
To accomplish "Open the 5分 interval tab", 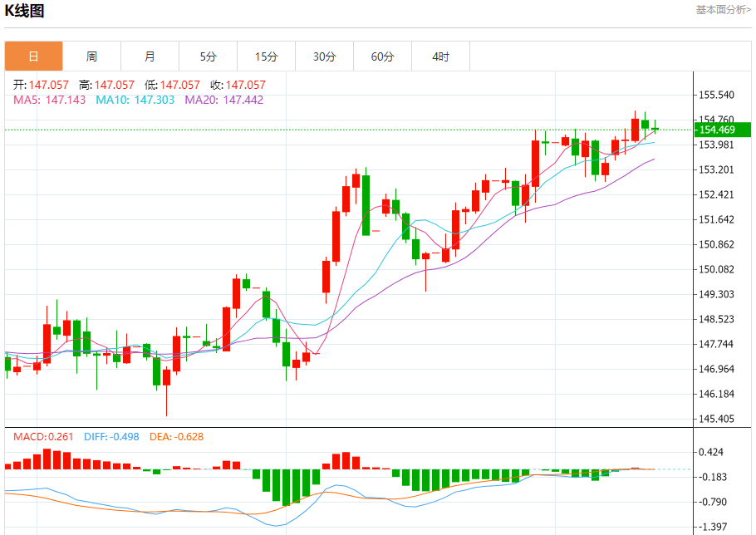I will coord(209,56).
